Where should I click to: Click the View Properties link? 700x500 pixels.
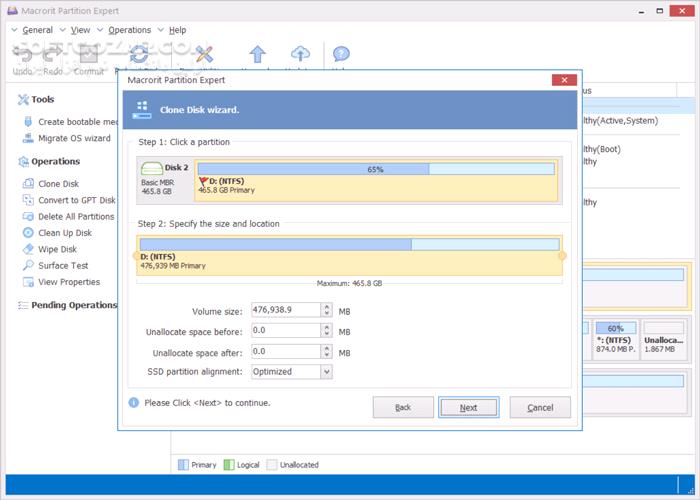[x=69, y=282]
